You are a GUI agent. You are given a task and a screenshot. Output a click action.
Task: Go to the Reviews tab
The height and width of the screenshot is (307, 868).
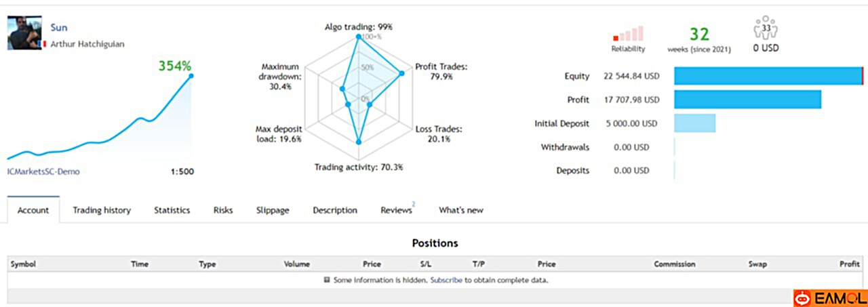point(397,209)
